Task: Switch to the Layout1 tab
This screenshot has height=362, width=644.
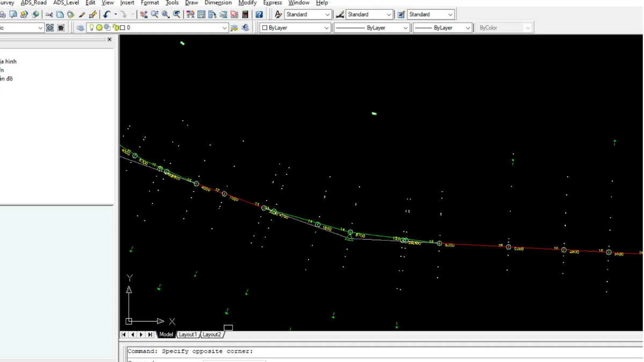Action: coord(187,335)
